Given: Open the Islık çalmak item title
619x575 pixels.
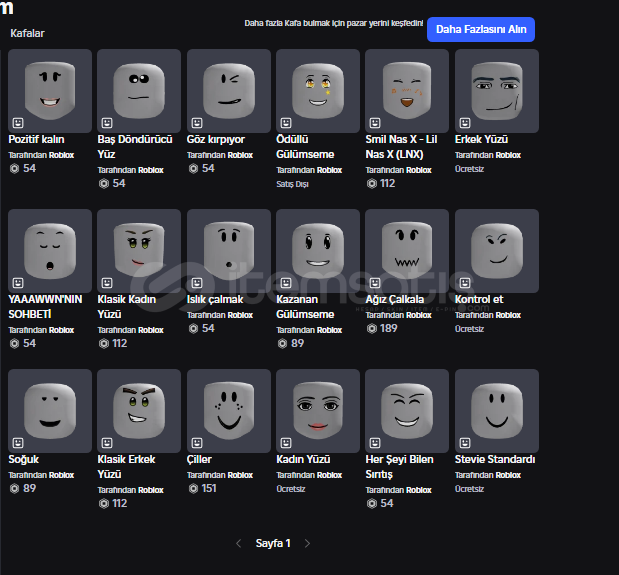Looking at the screenshot, I should pyautogui.click(x=214, y=299).
